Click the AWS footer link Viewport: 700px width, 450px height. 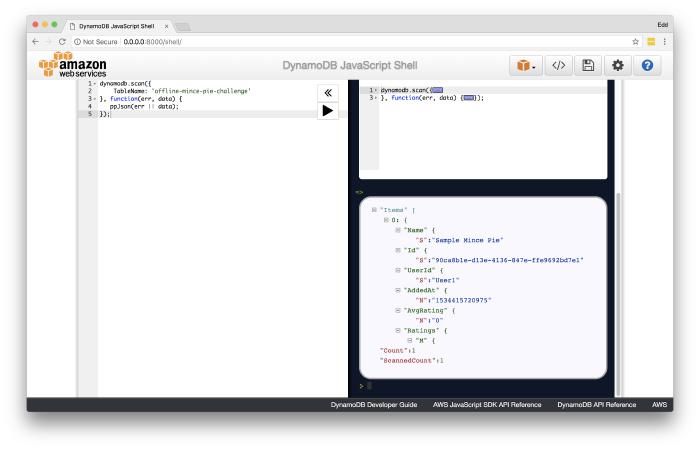(x=659, y=404)
